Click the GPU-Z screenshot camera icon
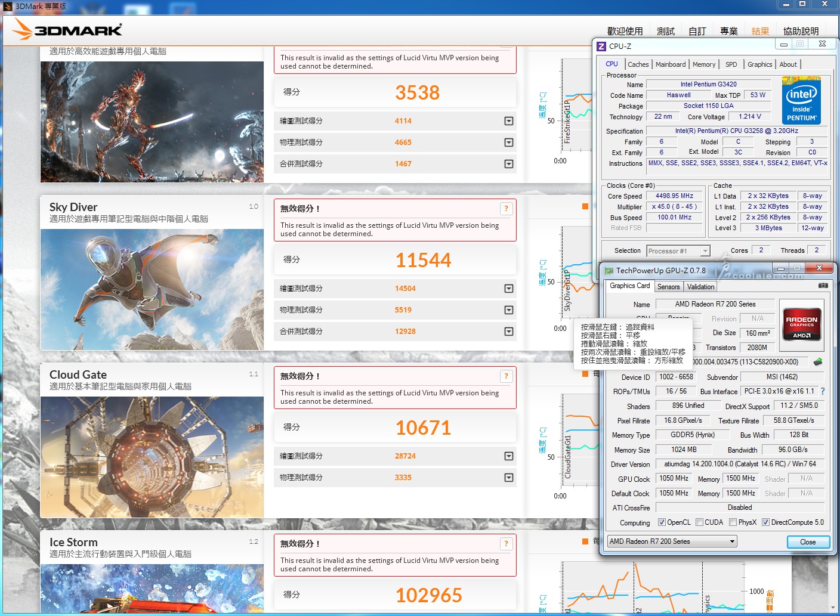 tap(823, 286)
